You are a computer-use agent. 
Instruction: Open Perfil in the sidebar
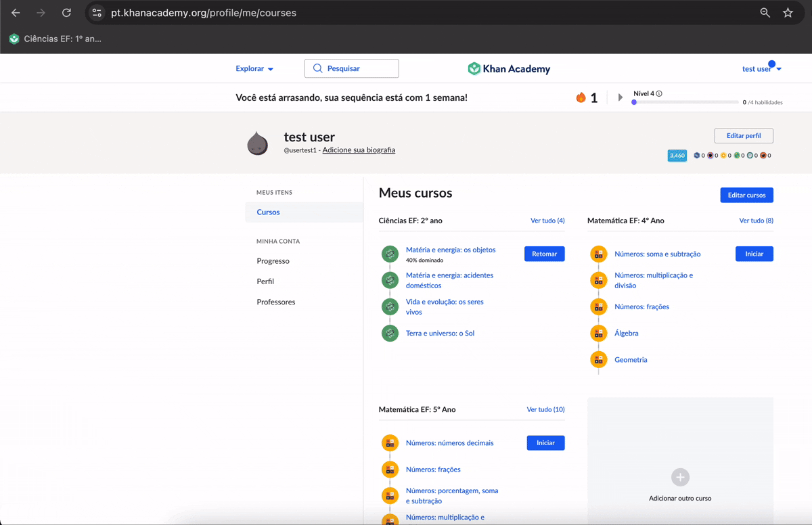point(265,281)
